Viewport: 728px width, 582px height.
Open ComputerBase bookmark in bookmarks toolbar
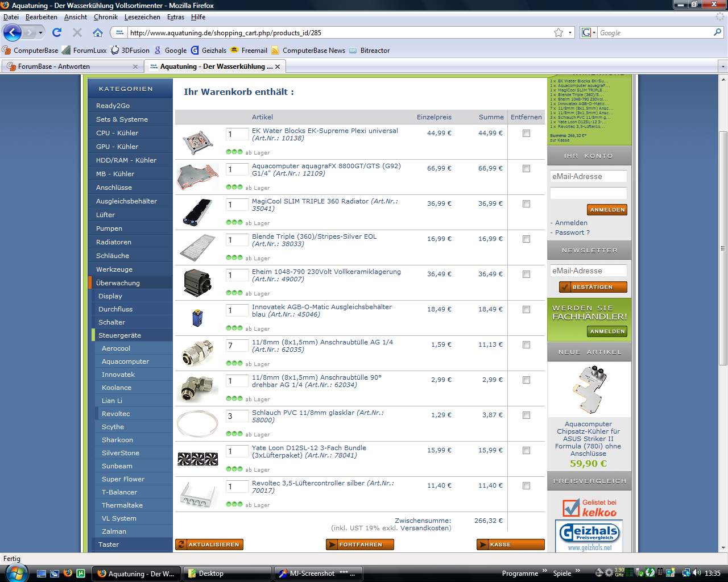[x=30, y=50]
